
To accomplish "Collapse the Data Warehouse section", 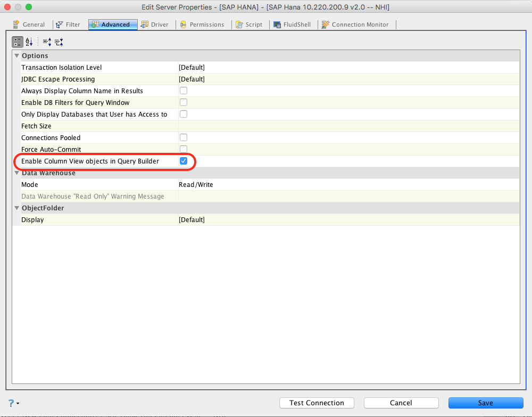I will click(x=16, y=173).
